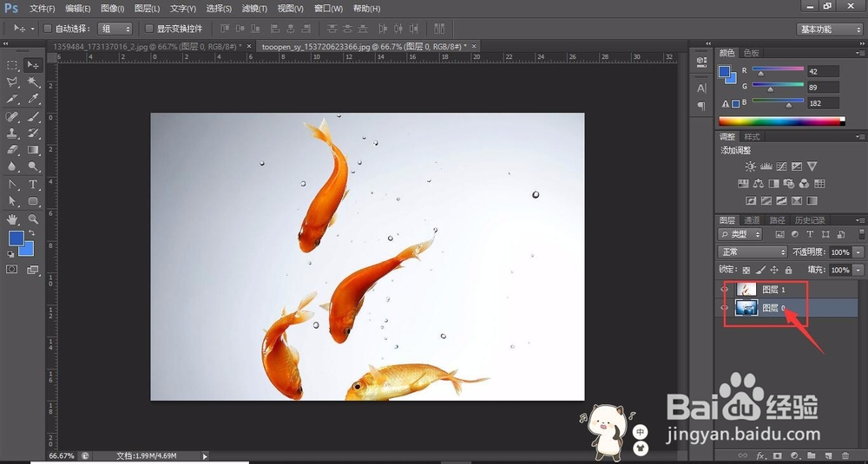
Task: Enable 显示变换控件 checkbox
Action: coord(149,29)
